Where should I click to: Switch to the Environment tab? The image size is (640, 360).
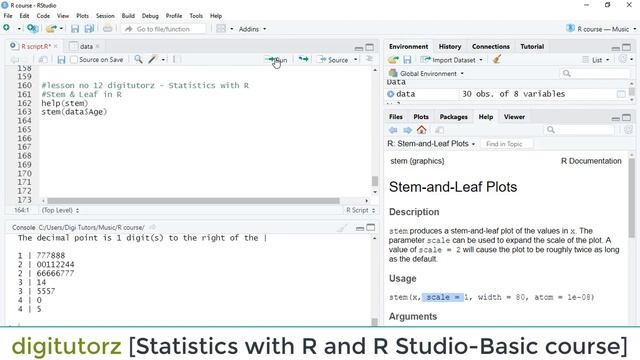tap(408, 47)
